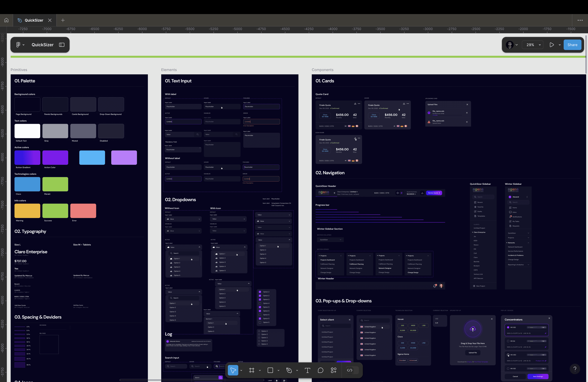Select the MX 450 radio in Concentrators

[508, 355]
